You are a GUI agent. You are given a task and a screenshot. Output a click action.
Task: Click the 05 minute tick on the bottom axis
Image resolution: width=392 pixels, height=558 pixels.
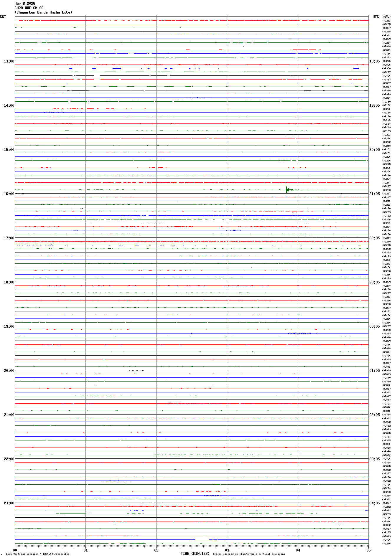368,550
